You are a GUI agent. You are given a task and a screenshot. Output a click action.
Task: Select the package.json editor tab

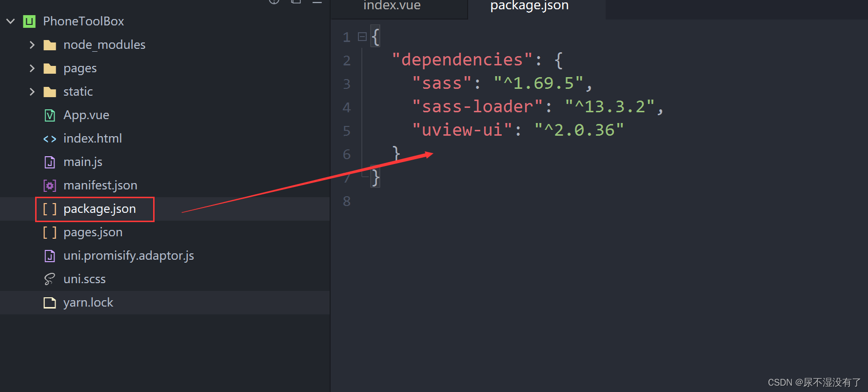coord(530,6)
